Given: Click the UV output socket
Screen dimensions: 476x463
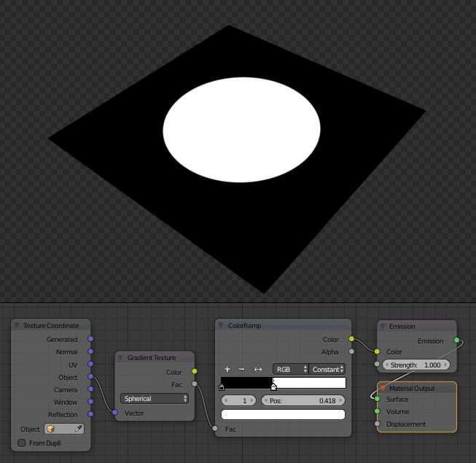Looking at the screenshot, I should (x=90, y=364).
